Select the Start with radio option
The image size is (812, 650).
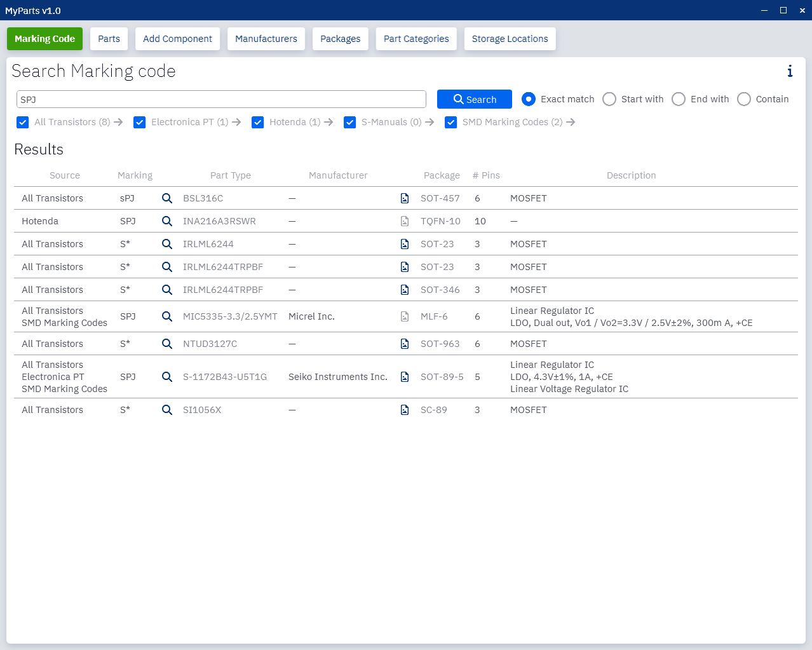click(609, 99)
